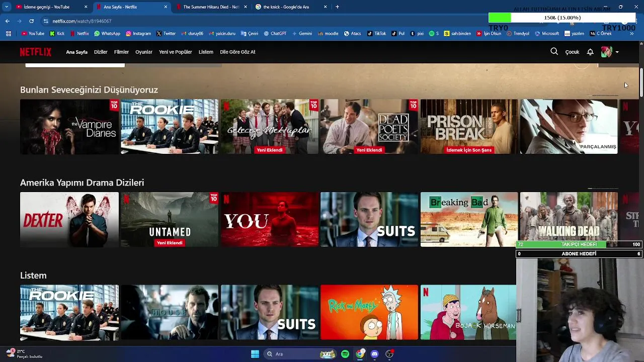Open Dile Göre Göz At

(237, 52)
